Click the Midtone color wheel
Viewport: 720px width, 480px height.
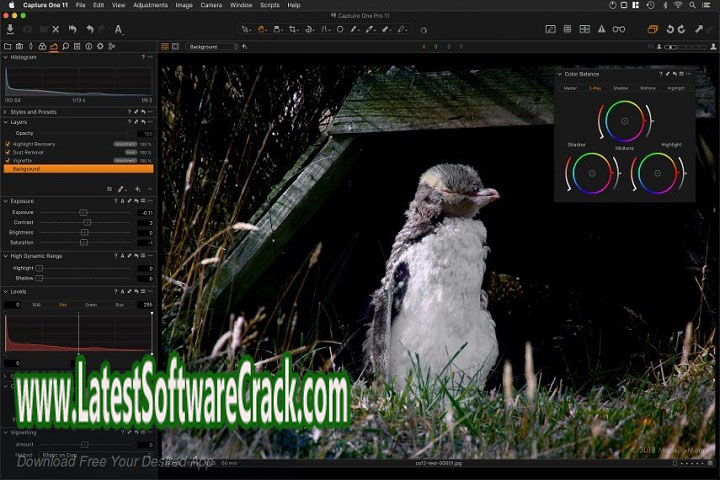[x=624, y=121]
